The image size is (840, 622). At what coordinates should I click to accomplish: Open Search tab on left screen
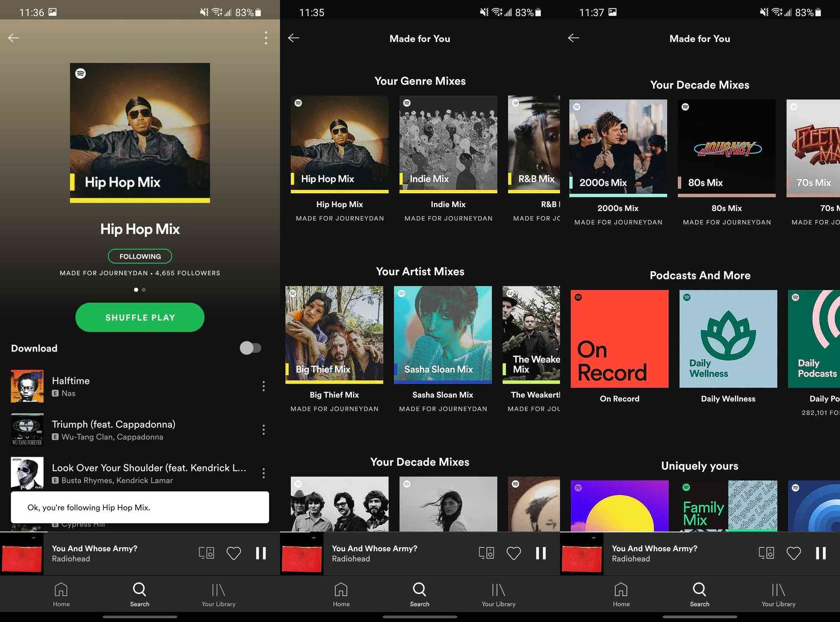point(140,595)
